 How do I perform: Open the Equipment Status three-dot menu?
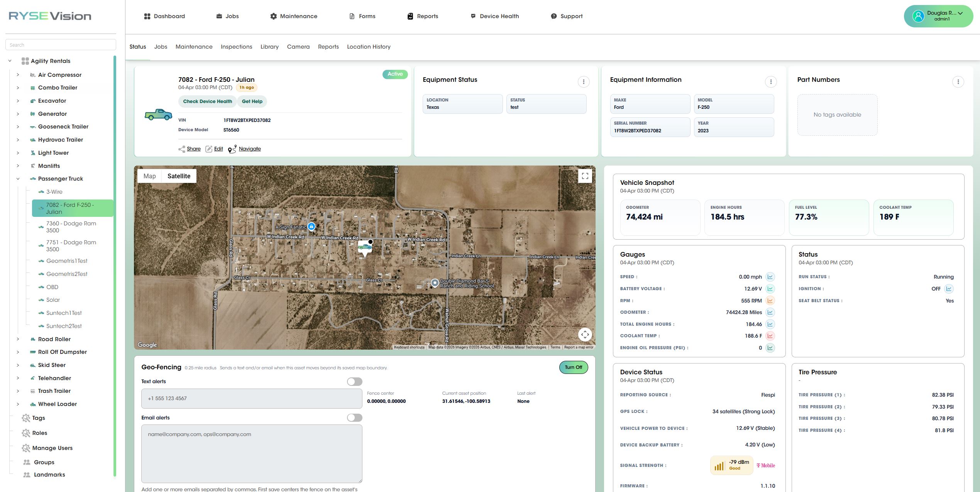coord(583,81)
